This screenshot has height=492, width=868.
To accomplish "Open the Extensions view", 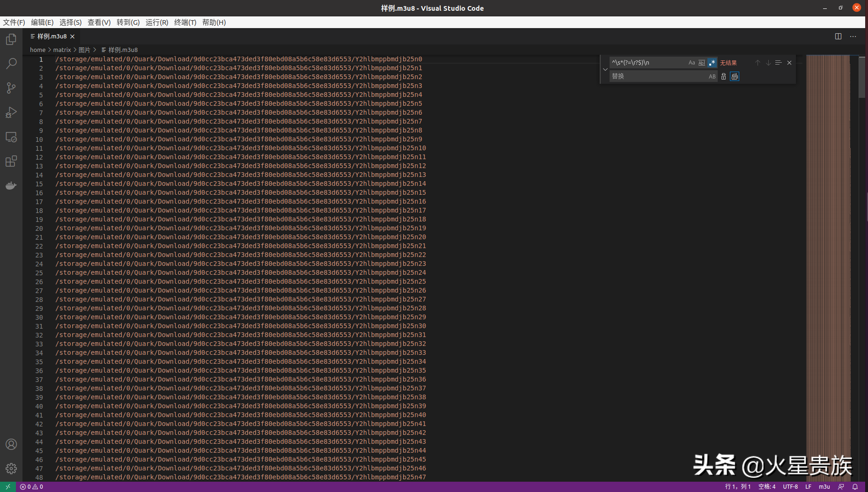I will point(11,162).
